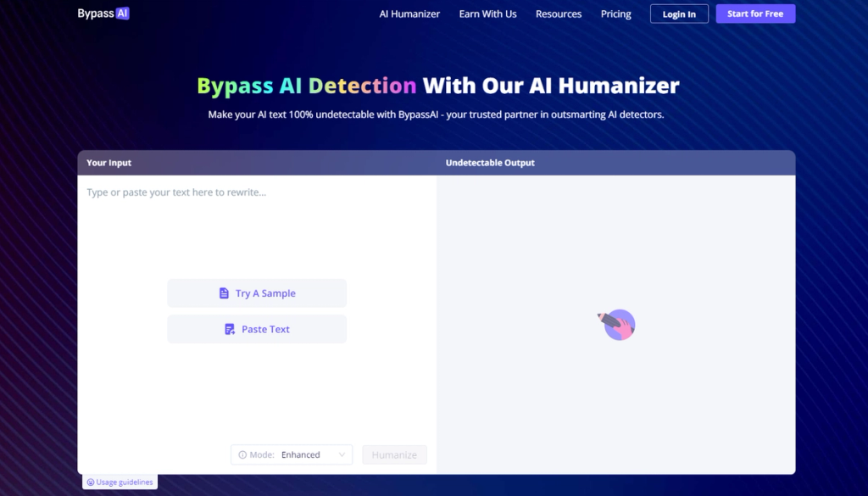Click the Start for Free button

[755, 14]
